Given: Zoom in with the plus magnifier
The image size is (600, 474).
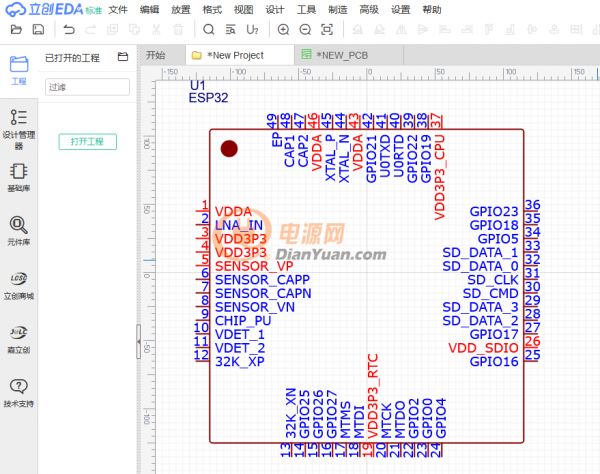Looking at the screenshot, I should pyautogui.click(x=283, y=29).
